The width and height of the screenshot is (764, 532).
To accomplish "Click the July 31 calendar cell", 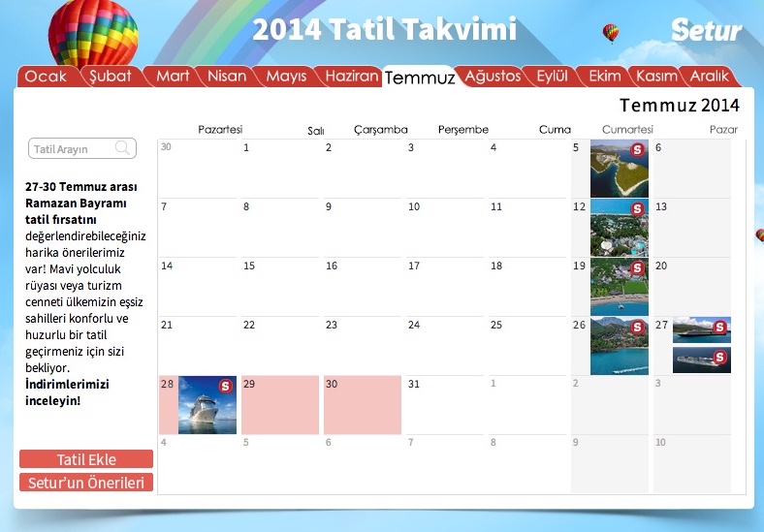I will pos(445,405).
